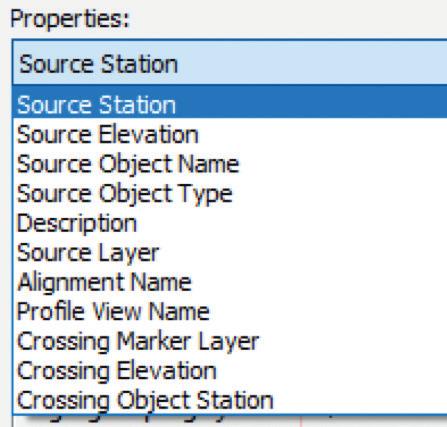Open the Properties combo box showing Source Station
The image size is (447, 427).
(x=230, y=63)
